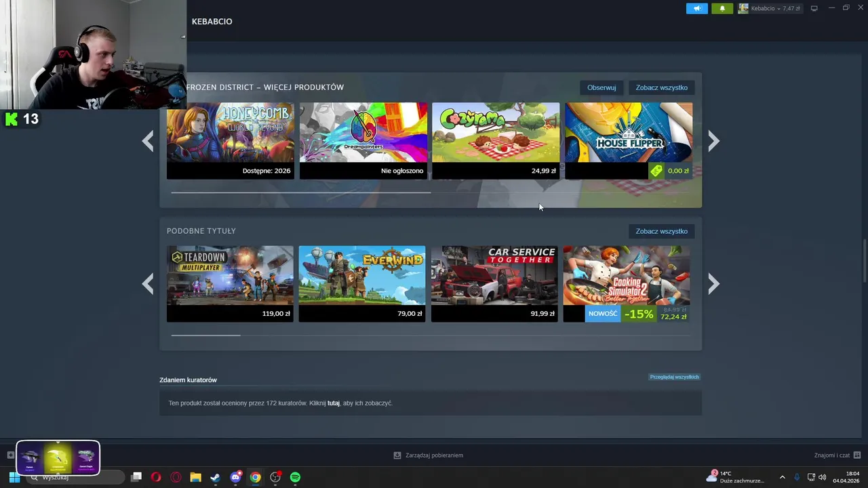Open the Windows Start menu
Screen dimensions: 868x488
(x=14, y=477)
